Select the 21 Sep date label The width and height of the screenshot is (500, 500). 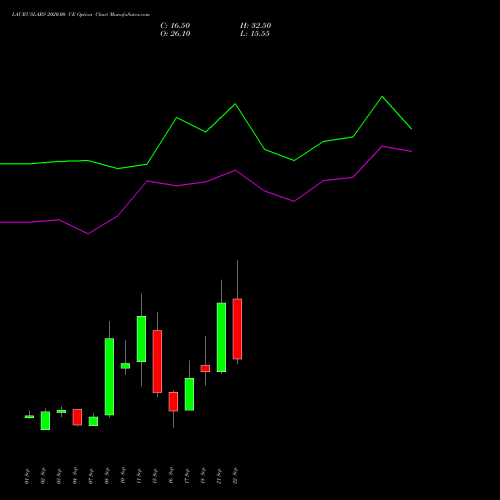tap(219, 476)
